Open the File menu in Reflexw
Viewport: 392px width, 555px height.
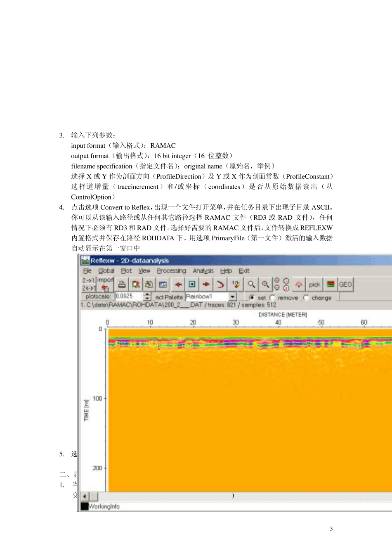(87, 271)
